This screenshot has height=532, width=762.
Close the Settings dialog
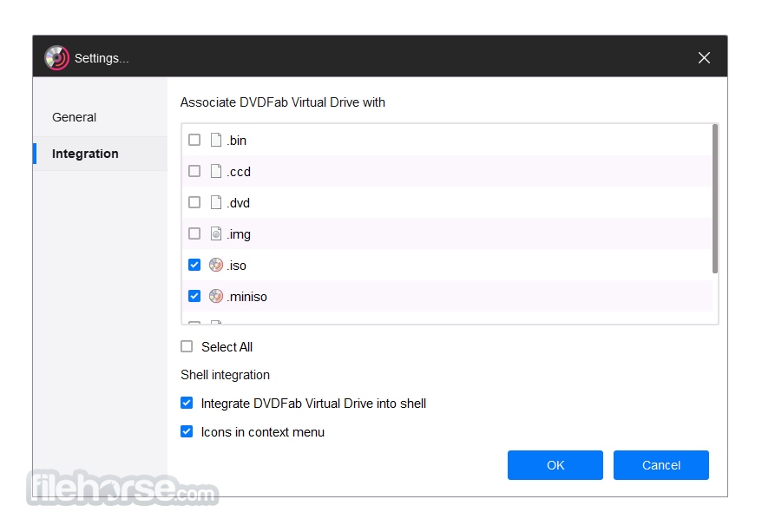click(x=704, y=58)
